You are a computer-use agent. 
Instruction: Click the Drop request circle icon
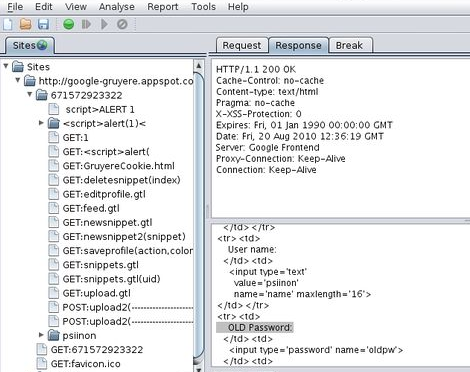point(122,24)
